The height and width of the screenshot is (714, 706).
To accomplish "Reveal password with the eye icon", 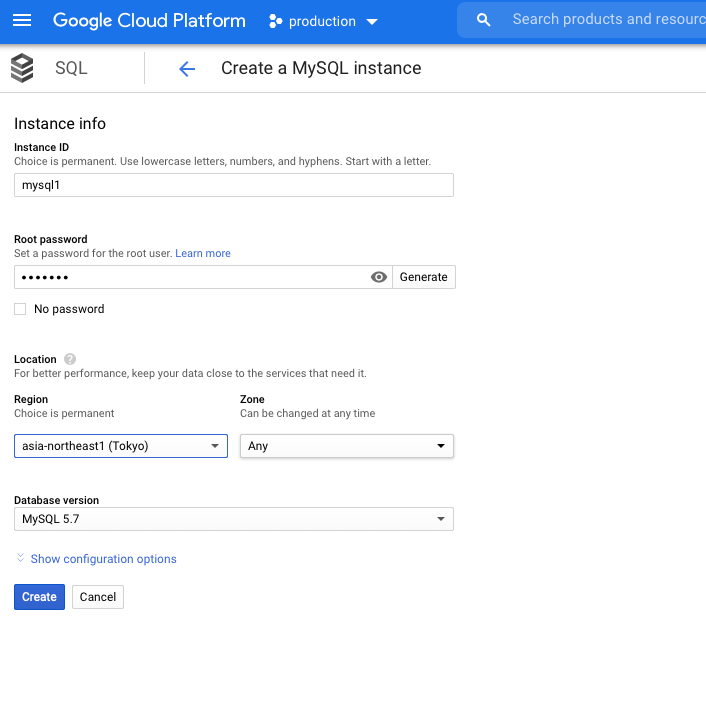I will pos(379,277).
